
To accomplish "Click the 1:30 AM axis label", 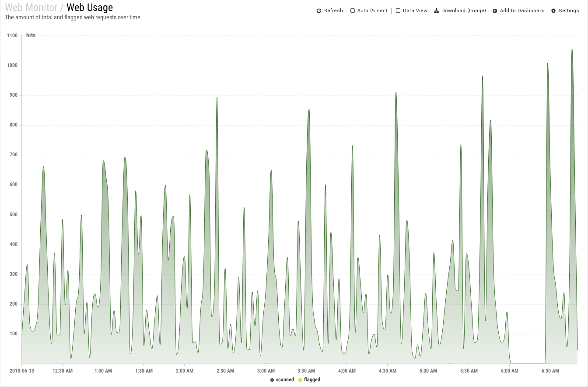I will point(144,371).
